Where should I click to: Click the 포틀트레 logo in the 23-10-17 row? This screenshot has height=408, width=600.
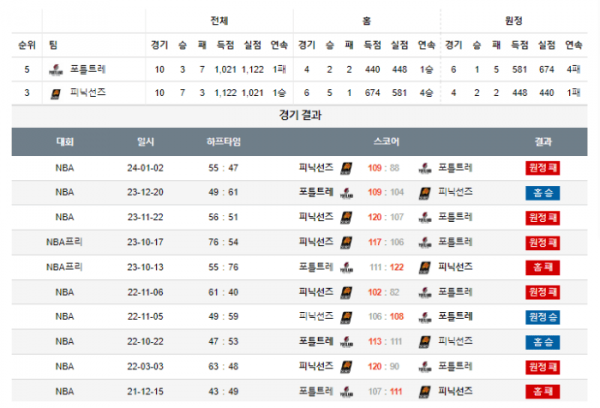425,242
